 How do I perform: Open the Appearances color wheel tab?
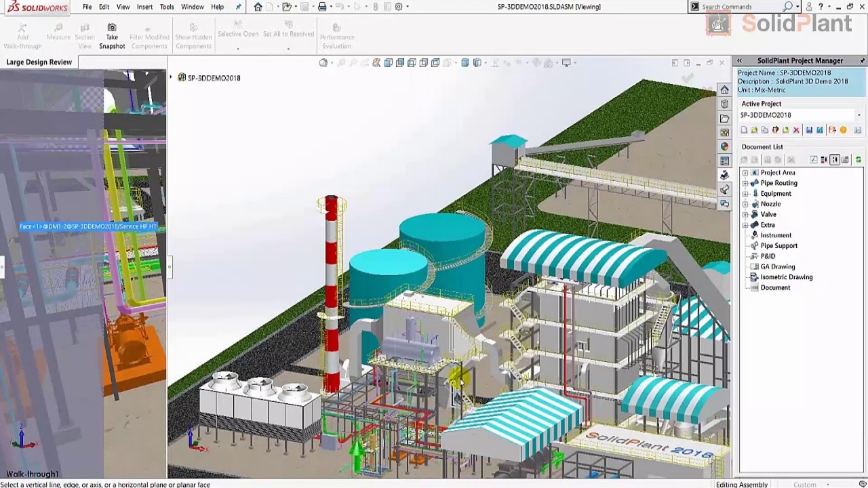(725, 146)
